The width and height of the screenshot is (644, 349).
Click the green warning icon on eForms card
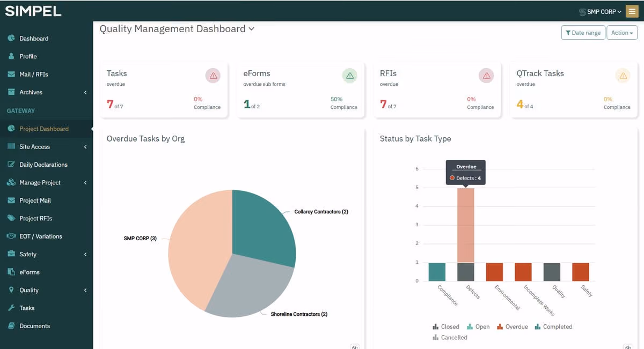click(350, 76)
